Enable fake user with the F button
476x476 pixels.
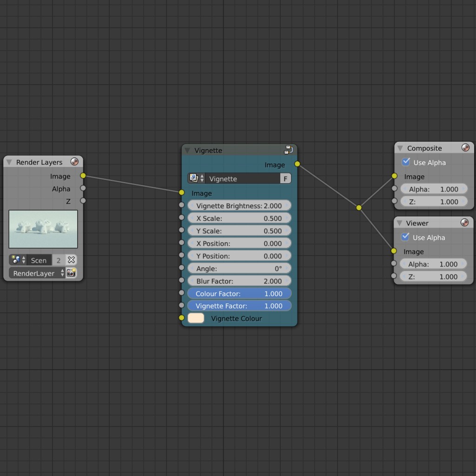click(x=285, y=178)
